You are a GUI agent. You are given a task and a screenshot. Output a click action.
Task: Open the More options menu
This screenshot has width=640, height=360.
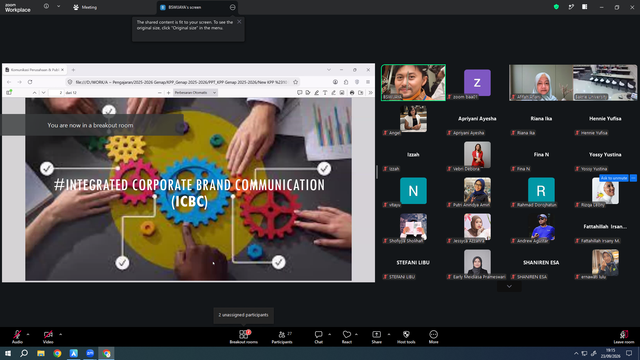(433, 336)
